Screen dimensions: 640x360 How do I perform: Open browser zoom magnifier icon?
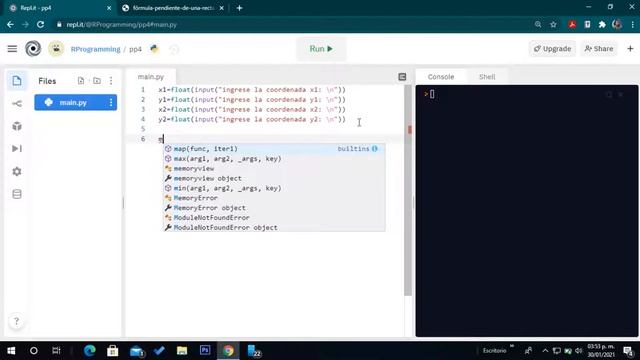tap(538, 24)
